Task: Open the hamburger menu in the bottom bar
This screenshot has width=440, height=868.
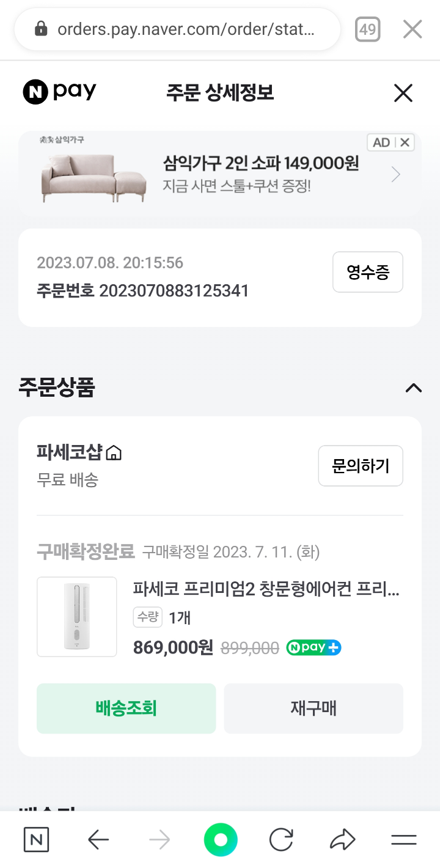Action: [x=403, y=840]
